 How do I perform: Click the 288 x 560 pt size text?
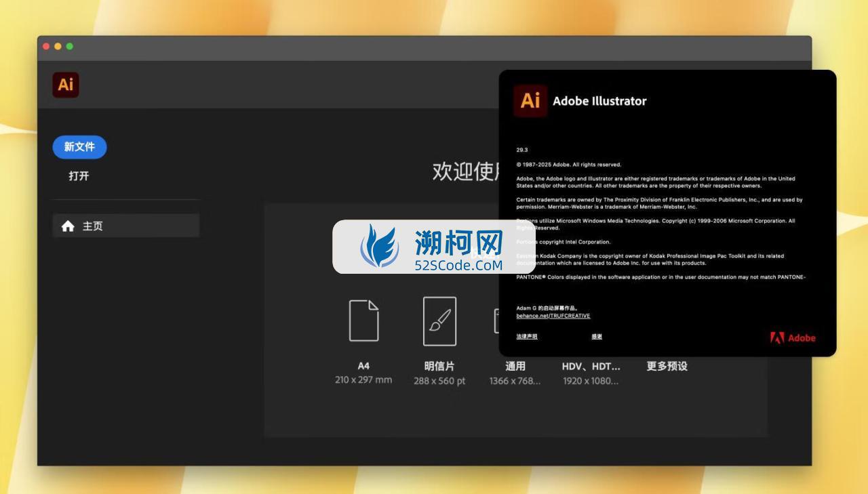(439, 381)
